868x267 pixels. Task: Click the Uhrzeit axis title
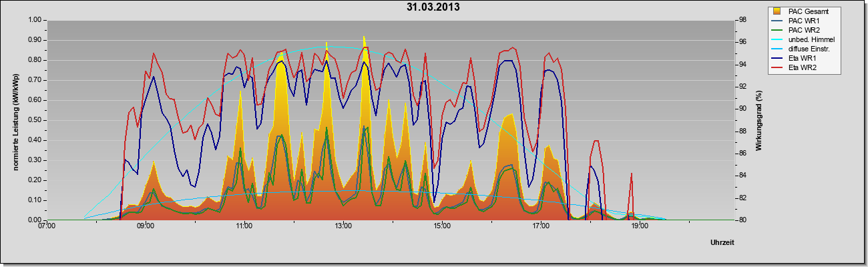pyautogui.click(x=722, y=244)
